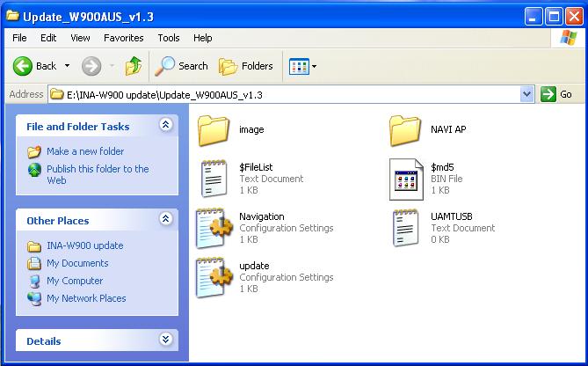Click Make a new folder link
Screen dimensions: 588x366
click(x=85, y=151)
